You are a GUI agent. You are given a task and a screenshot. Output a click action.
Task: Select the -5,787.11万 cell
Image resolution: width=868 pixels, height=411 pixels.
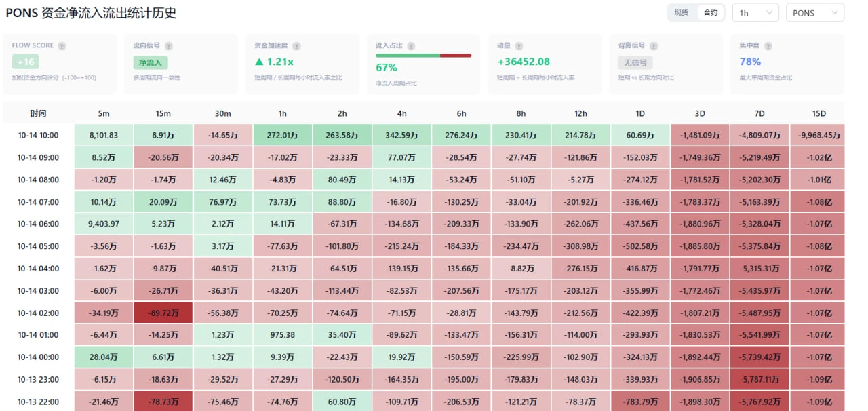(x=759, y=380)
